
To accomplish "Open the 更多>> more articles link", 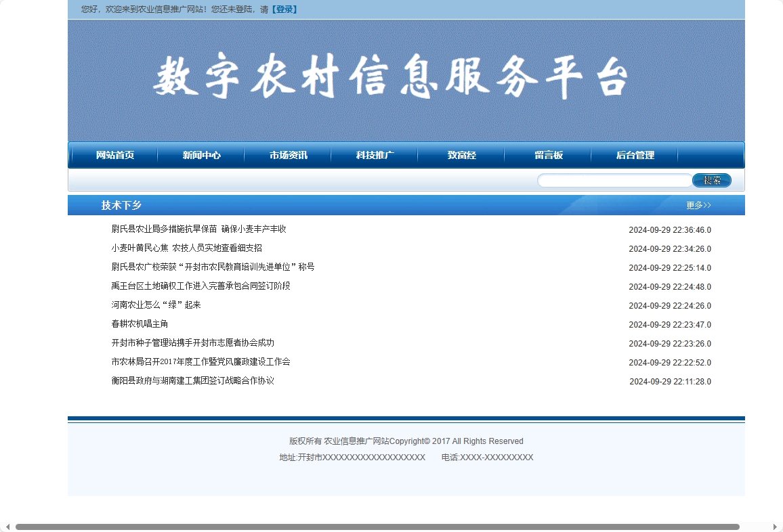I will (x=698, y=205).
